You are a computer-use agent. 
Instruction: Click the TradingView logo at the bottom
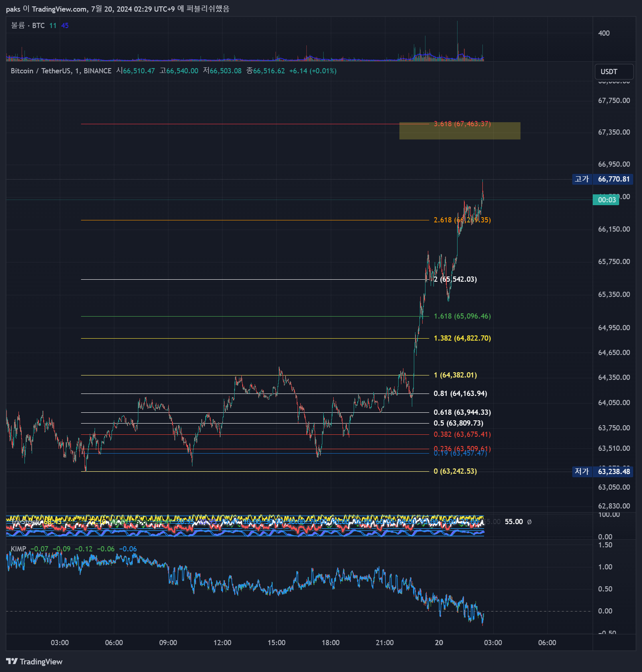coord(34,661)
